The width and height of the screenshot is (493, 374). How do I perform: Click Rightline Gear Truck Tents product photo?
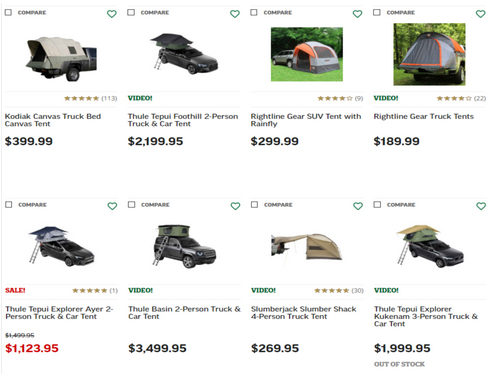[x=429, y=54]
